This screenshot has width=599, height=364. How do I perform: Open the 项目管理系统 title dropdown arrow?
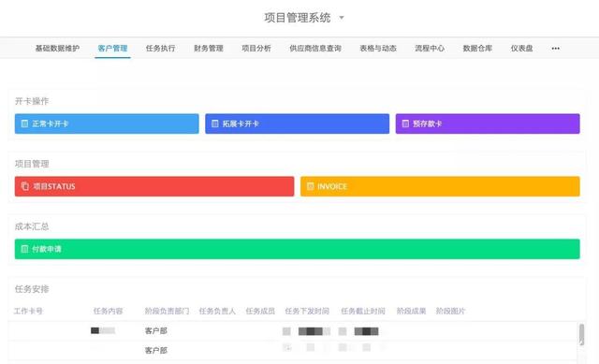[x=342, y=18]
